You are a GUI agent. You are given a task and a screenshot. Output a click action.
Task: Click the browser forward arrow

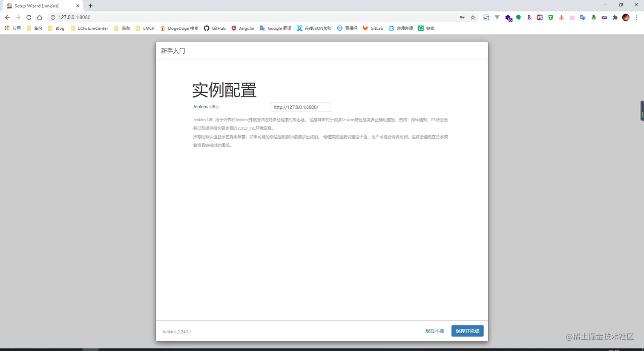[x=18, y=17]
